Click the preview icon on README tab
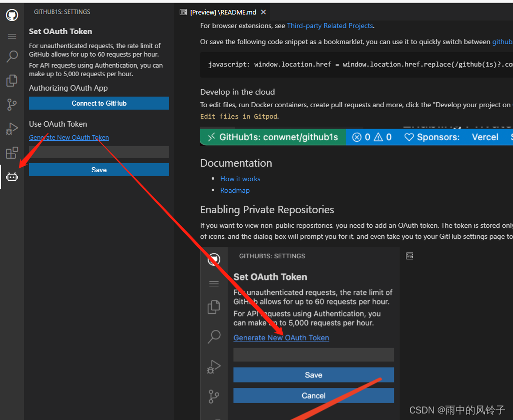The image size is (513, 420). (183, 12)
